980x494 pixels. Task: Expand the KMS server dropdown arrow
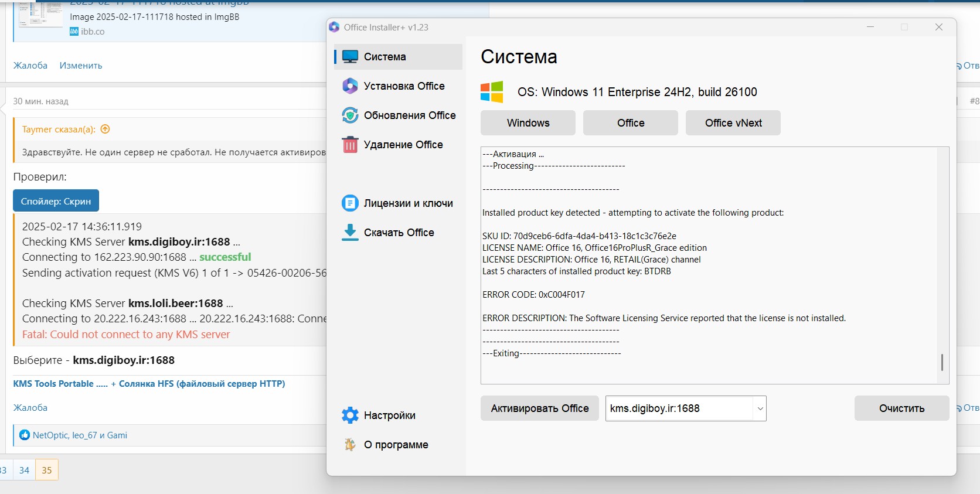(760, 408)
